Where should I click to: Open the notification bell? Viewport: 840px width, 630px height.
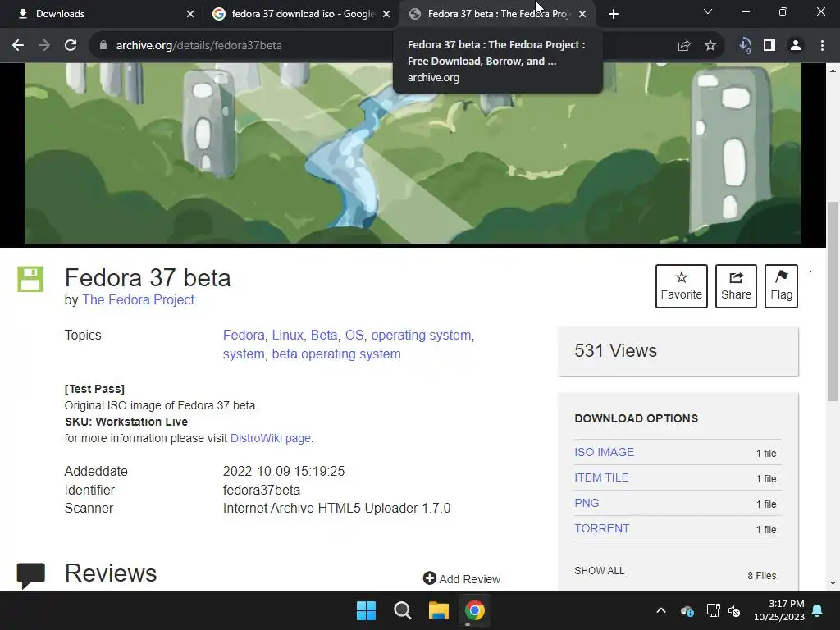pos(818,610)
